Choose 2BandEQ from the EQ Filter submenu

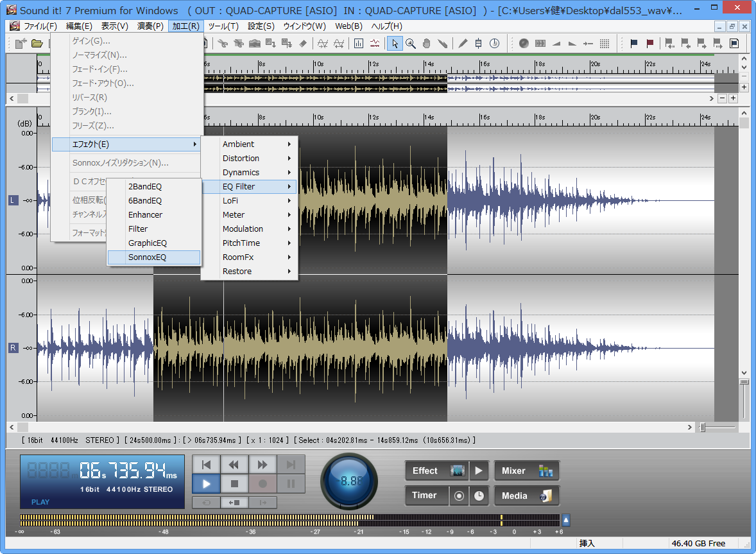(x=154, y=187)
